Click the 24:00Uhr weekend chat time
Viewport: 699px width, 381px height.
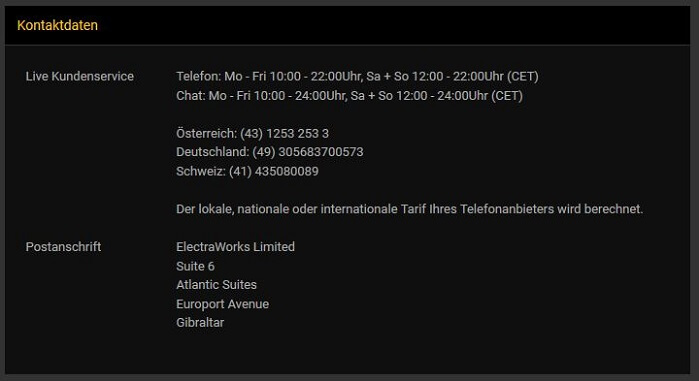click(462, 95)
